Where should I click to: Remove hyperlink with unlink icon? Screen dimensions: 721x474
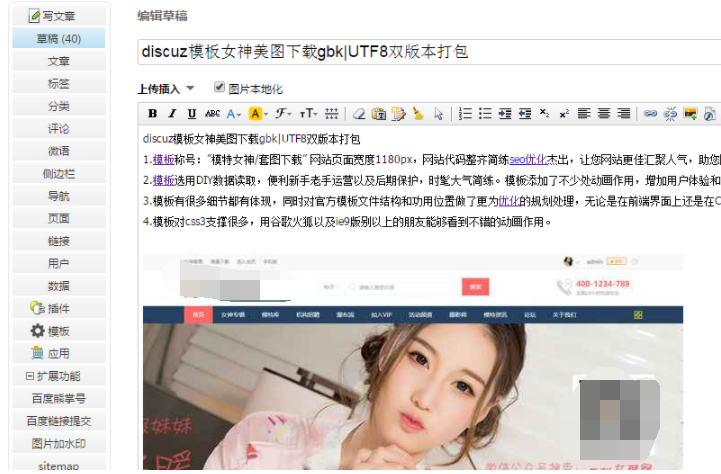point(670,114)
